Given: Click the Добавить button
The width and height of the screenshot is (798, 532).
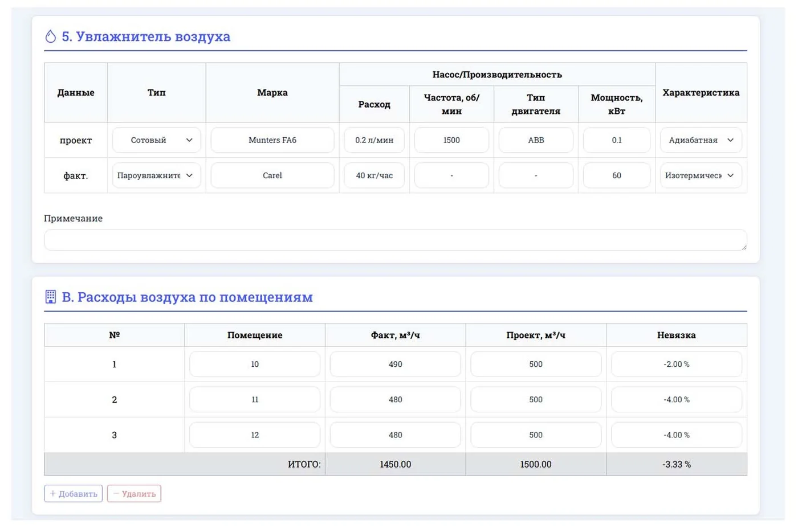Looking at the screenshot, I should [74, 494].
